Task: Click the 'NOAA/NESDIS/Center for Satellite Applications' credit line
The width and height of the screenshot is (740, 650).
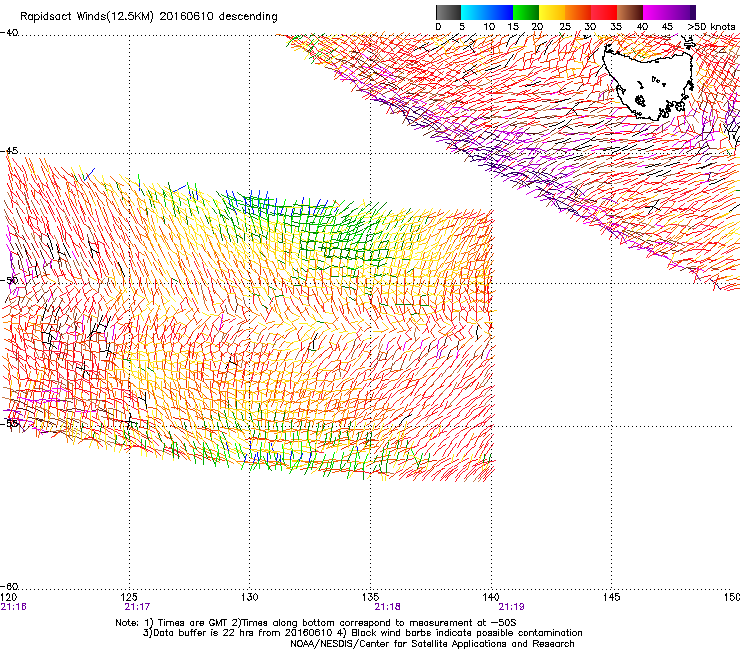Action: coord(432,644)
